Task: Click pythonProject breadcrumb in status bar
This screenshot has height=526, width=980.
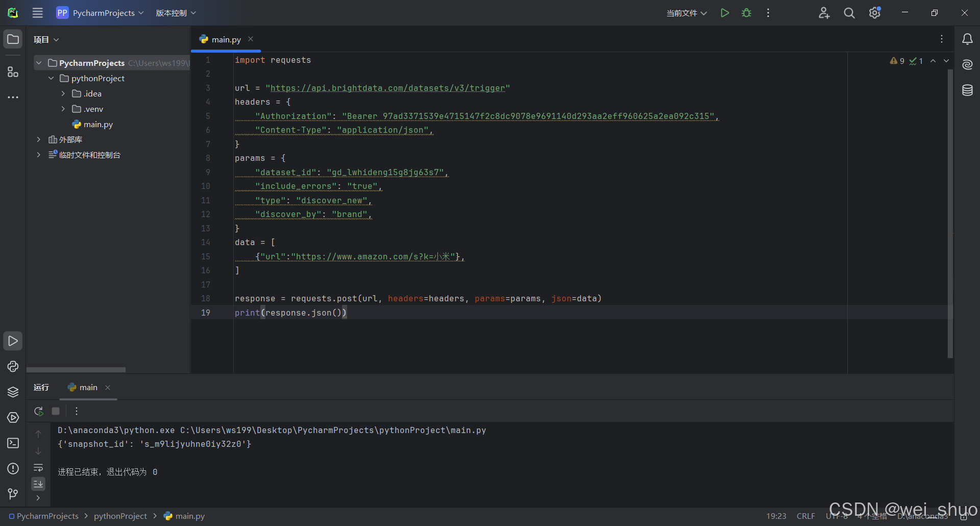Action: tap(120, 516)
